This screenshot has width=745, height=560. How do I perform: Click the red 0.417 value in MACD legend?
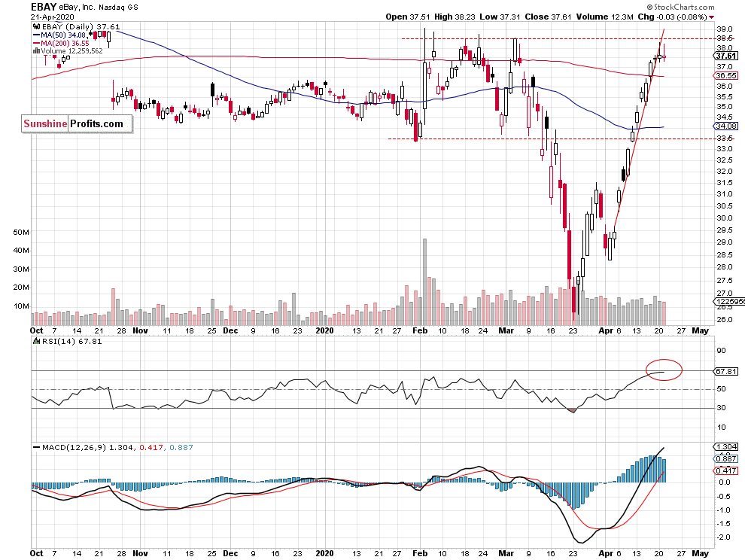[151, 447]
